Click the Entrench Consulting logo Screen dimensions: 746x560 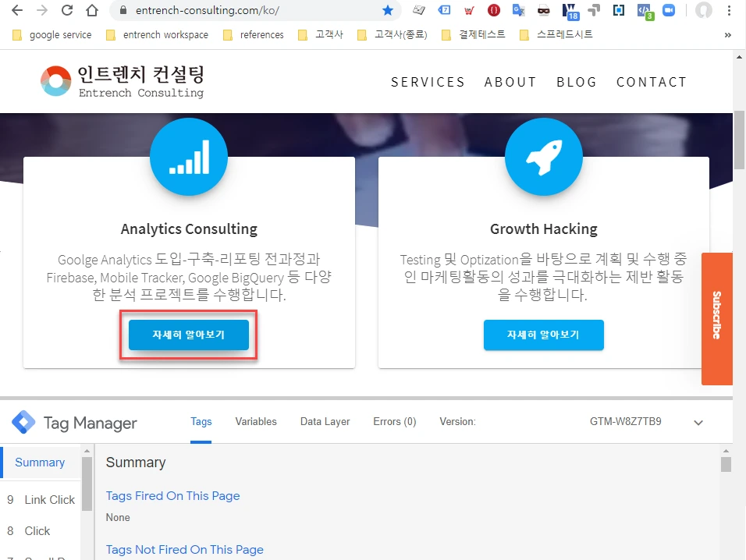tap(123, 81)
